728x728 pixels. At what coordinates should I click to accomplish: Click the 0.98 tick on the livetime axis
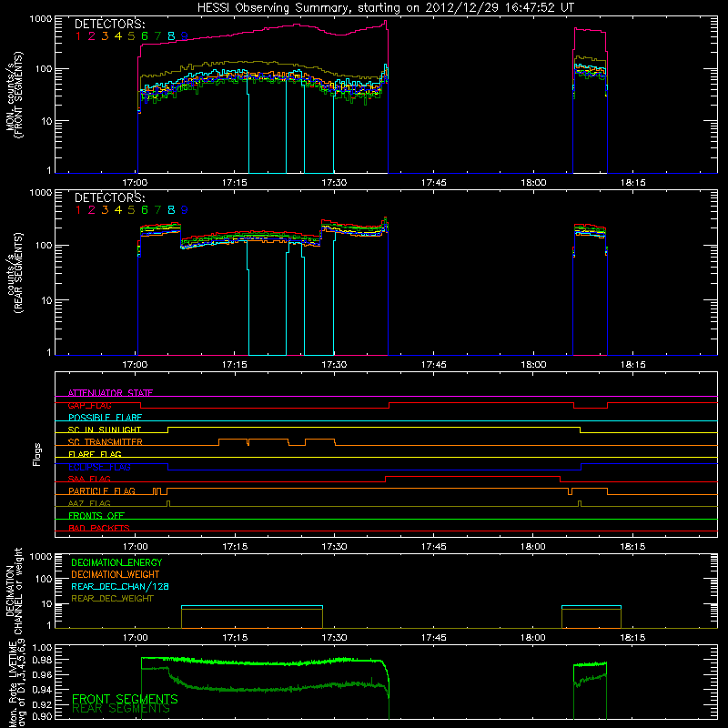click(x=42, y=660)
